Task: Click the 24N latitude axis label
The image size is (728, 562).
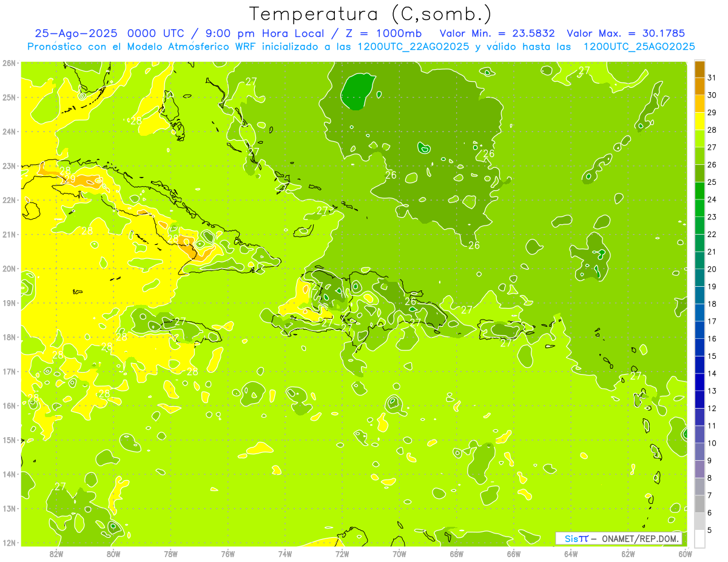Action: coord(8,132)
